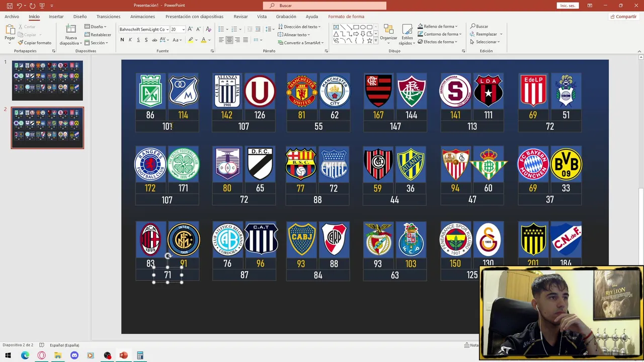Screen dimensions: 644x362
Task: Select the oval shape in shapes gallery
Action: point(362,27)
